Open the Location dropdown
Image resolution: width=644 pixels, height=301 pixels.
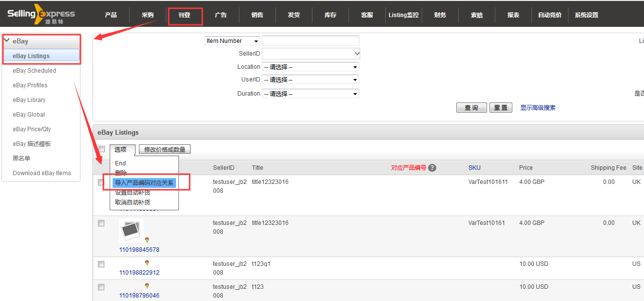[311, 67]
